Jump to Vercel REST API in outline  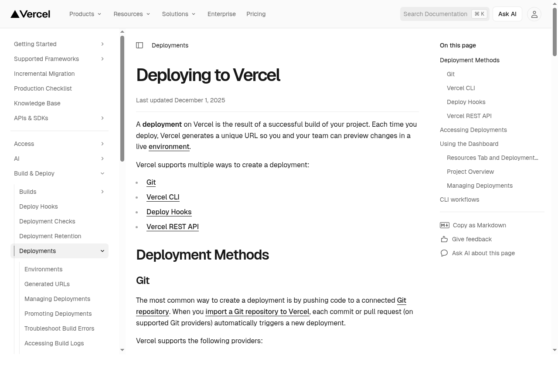[x=469, y=116]
